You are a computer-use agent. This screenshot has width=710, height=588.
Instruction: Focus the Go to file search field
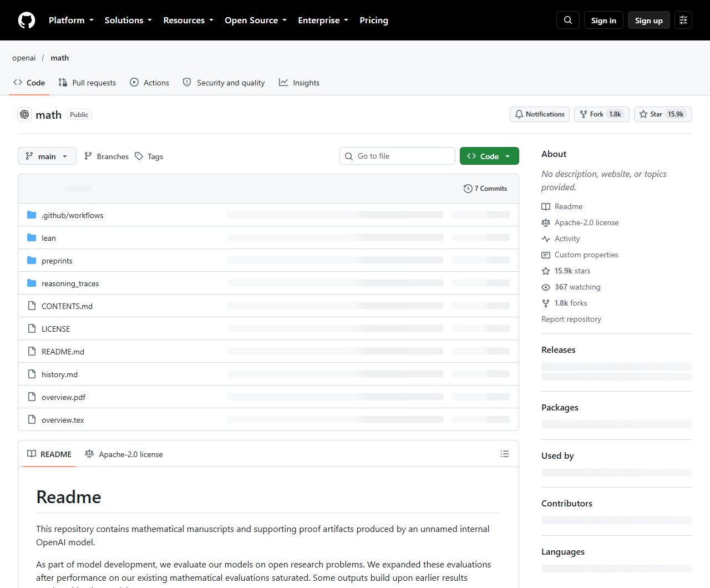pos(397,156)
